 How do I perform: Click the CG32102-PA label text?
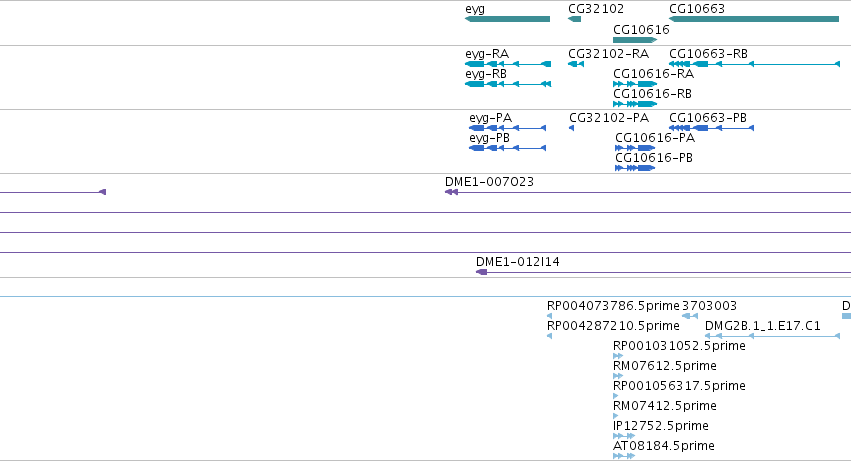[609, 118]
